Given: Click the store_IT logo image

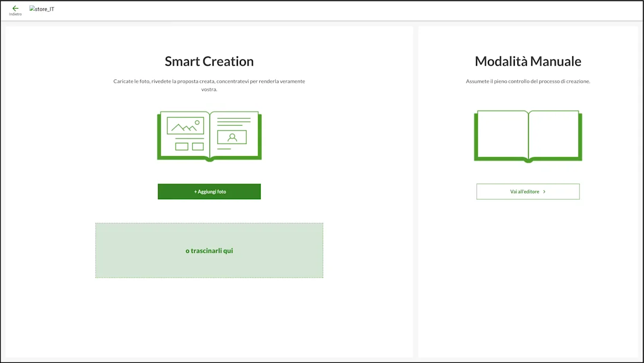Looking at the screenshot, I should tap(42, 9).
